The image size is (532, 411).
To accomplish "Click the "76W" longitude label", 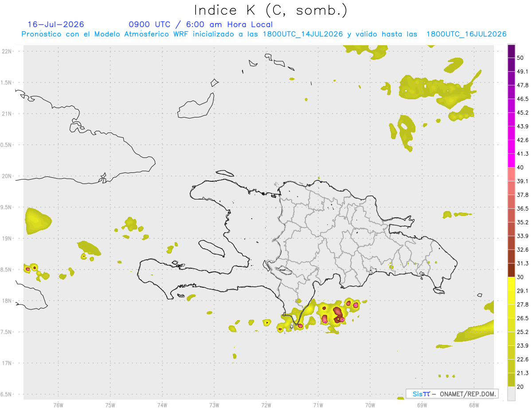I will (58, 405).
